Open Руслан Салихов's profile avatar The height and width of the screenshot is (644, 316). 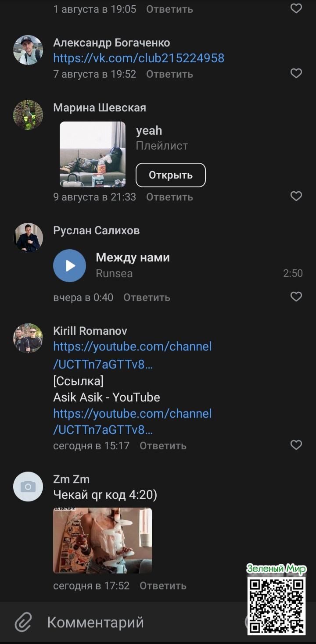[x=28, y=238]
